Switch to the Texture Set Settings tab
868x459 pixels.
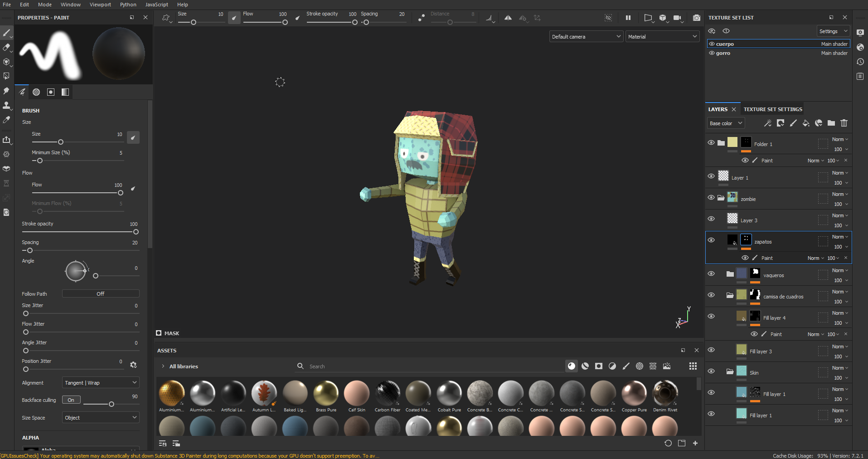(773, 109)
